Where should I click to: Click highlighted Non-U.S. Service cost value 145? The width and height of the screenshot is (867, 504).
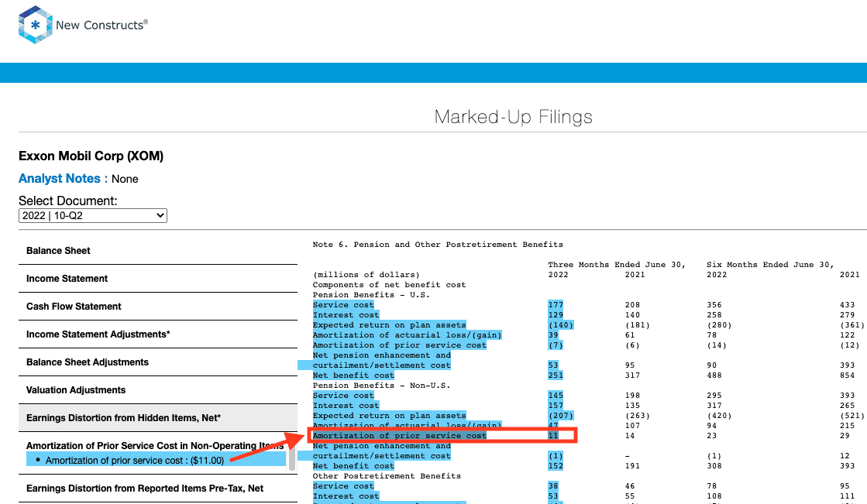[556, 396]
